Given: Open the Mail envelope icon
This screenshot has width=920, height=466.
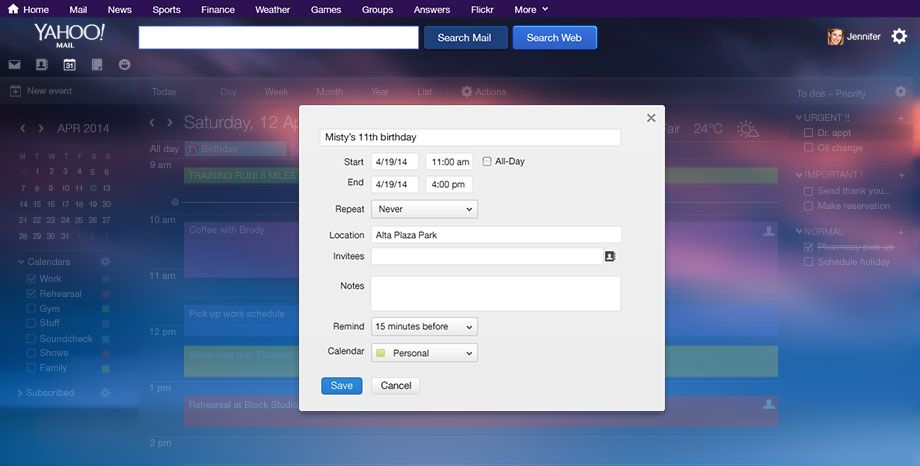Looking at the screenshot, I should pos(15,65).
